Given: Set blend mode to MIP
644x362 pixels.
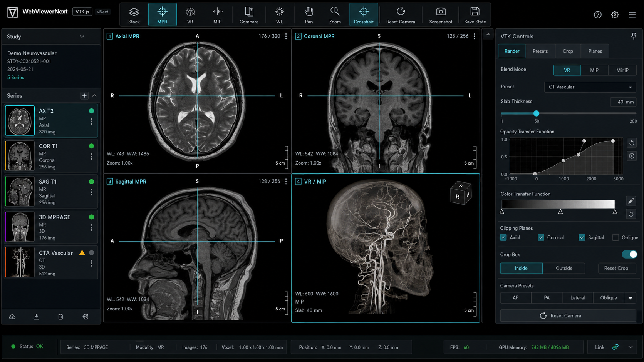Looking at the screenshot, I should coord(594,70).
